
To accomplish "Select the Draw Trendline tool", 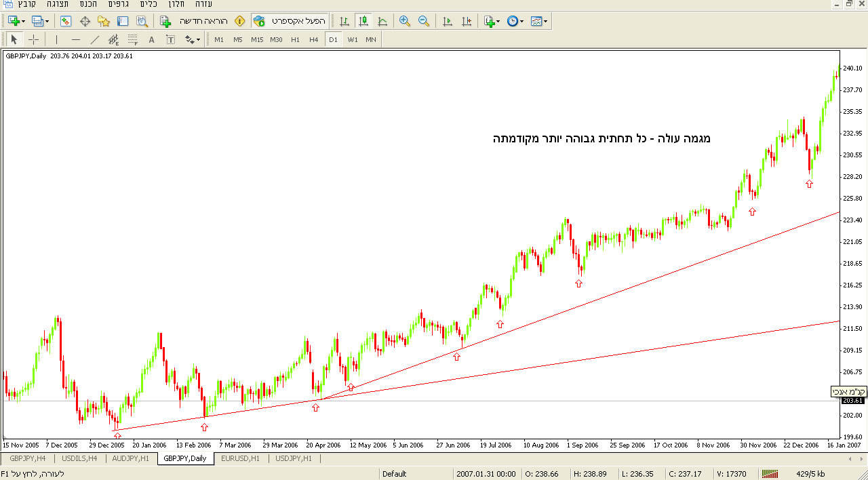I will [95, 39].
